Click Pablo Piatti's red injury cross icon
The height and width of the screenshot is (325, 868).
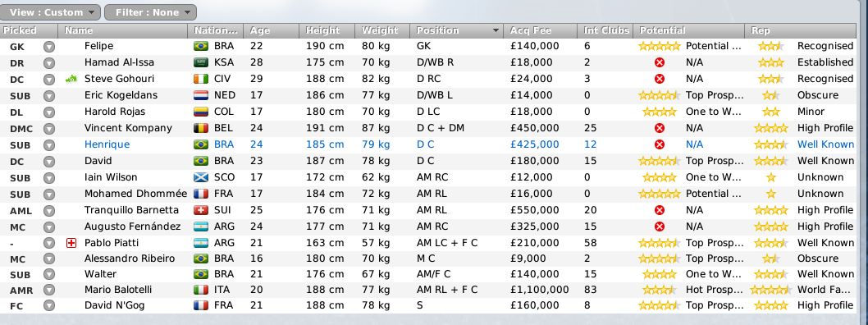(x=71, y=243)
